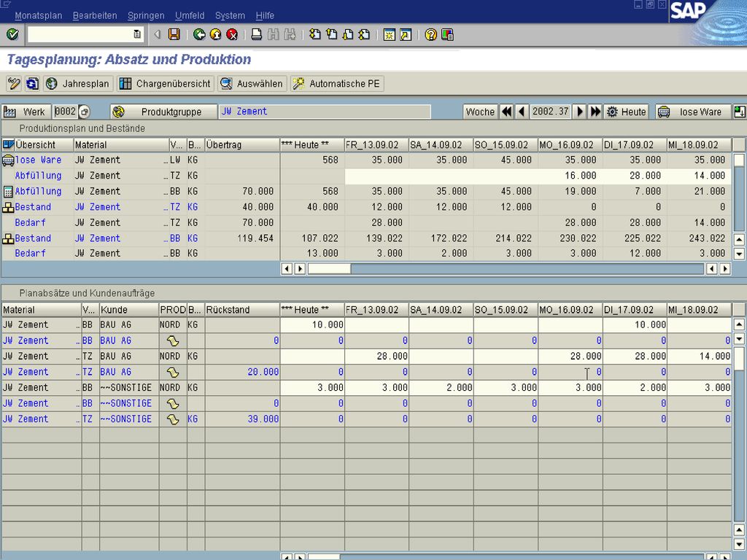This screenshot has width=747, height=560.
Task: Jump forward several weeks with double-right arrow
Action: coord(595,112)
